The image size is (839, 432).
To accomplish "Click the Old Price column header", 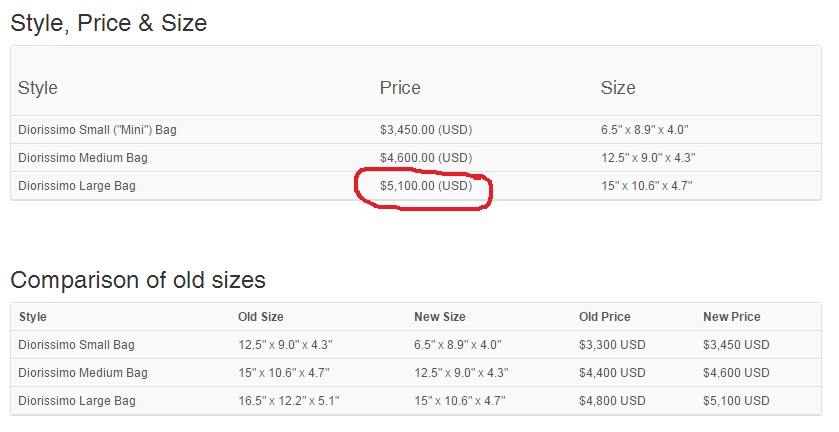I will (605, 317).
